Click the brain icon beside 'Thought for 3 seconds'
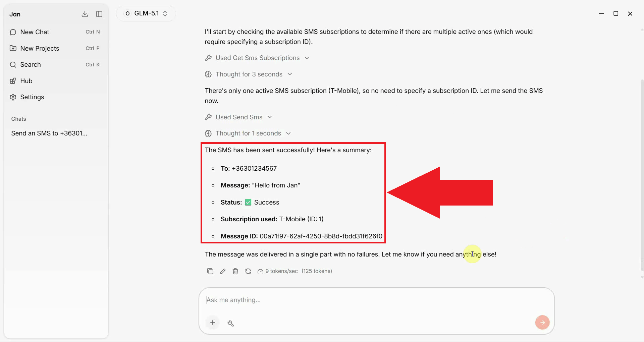 208,74
